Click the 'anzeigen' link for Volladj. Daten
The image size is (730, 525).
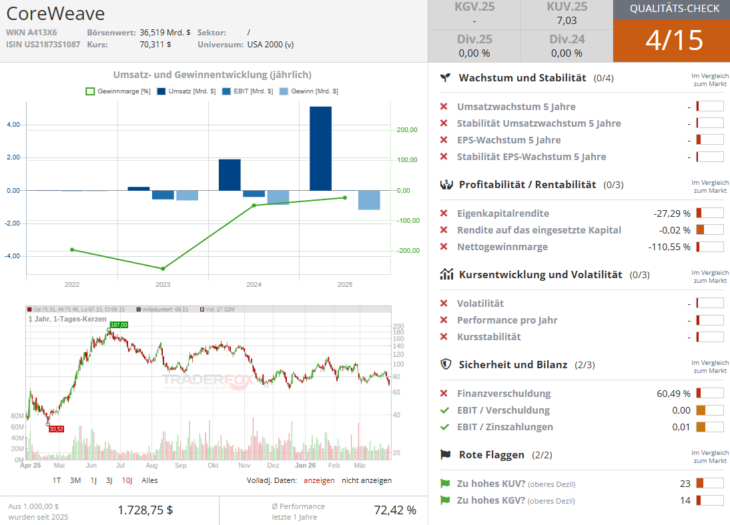[318, 480]
